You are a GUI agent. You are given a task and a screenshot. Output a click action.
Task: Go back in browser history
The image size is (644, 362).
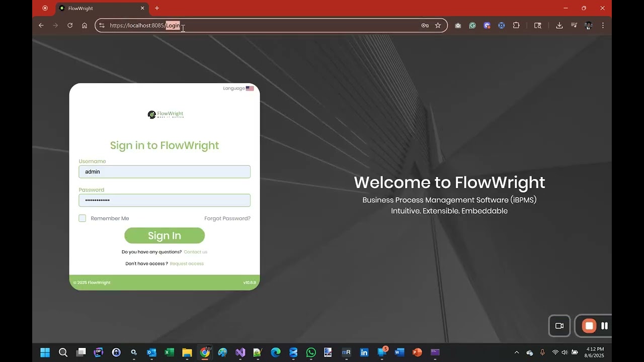[41, 26]
